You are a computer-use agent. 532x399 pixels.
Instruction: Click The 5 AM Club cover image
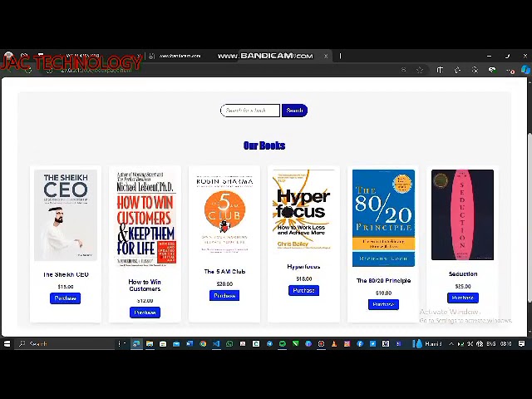[224, 214]
